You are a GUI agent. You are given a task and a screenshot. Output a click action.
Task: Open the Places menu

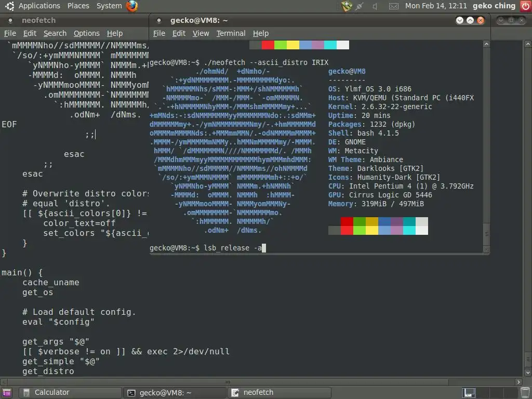pyautogui.click(x=78, y=6)
